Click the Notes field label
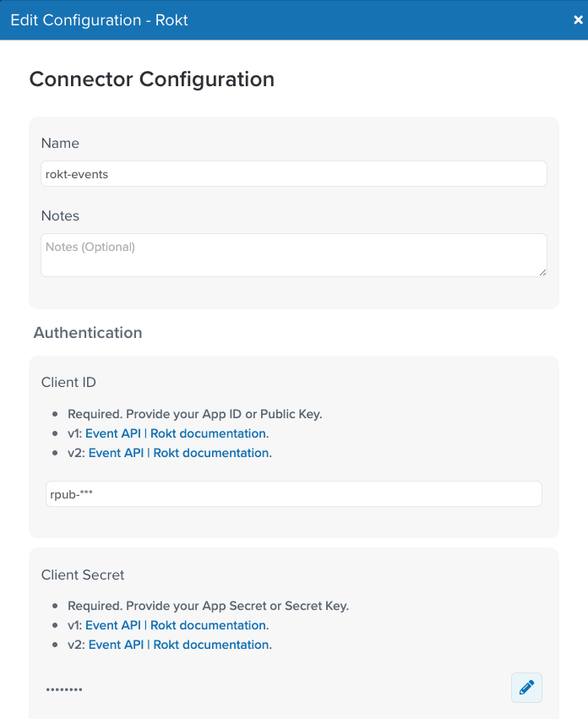588x719 pixels. click(x=60, y=215)
